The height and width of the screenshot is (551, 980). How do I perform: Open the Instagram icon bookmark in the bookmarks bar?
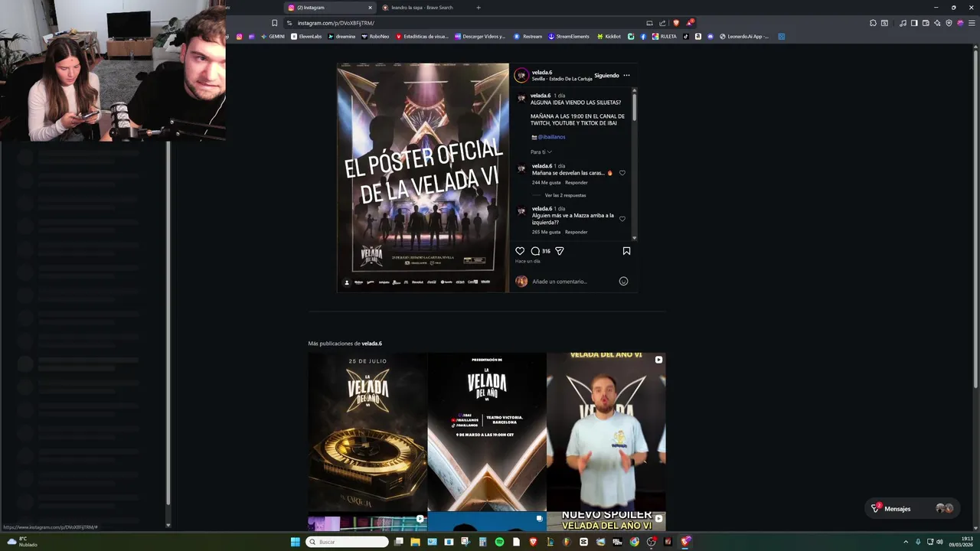[x=239, y=36]
